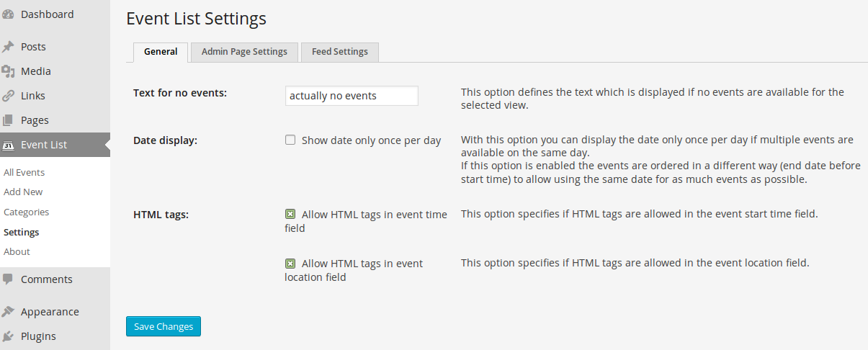Viewport: 868px width, 350px height.
Task: Click the Text for no events field
Action: pyautogui.click(x=352, y=96)
